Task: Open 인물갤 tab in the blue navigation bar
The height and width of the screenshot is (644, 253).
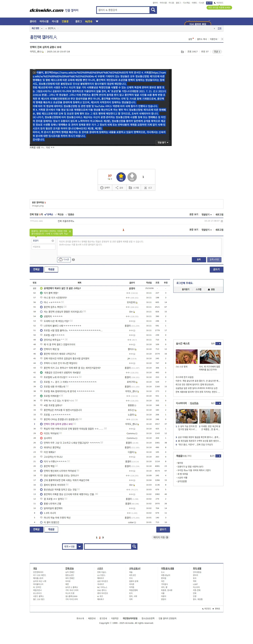Action: 65,22
